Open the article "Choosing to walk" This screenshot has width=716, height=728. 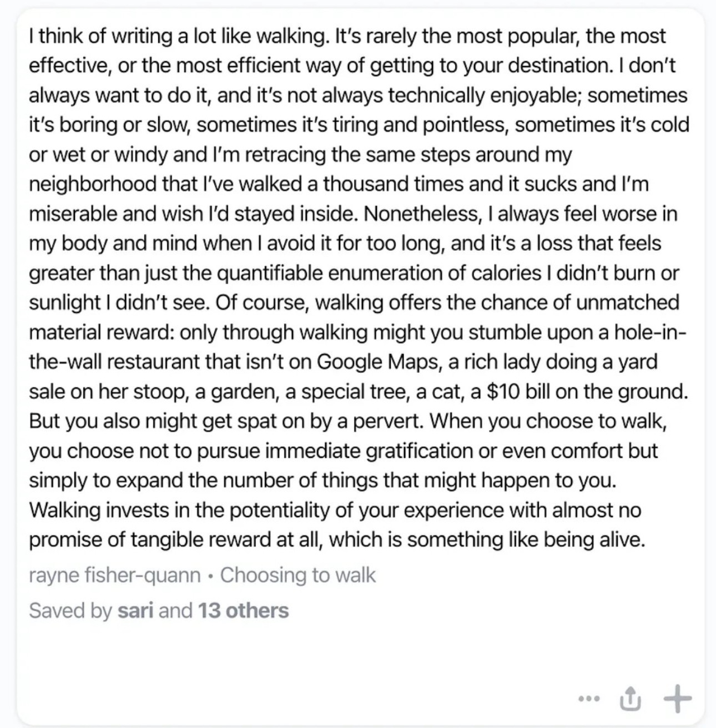[298, 575]
